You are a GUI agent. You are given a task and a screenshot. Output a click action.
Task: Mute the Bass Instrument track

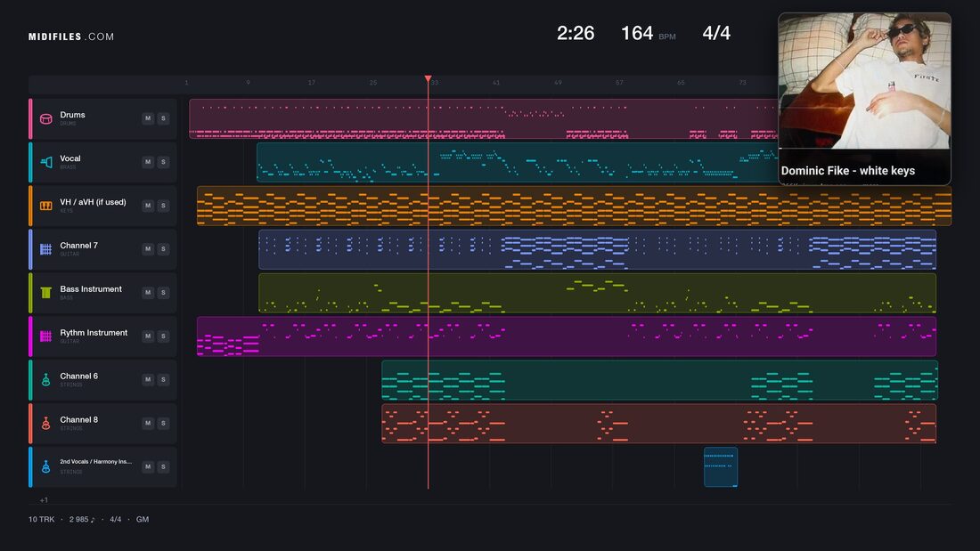[148, 292]
